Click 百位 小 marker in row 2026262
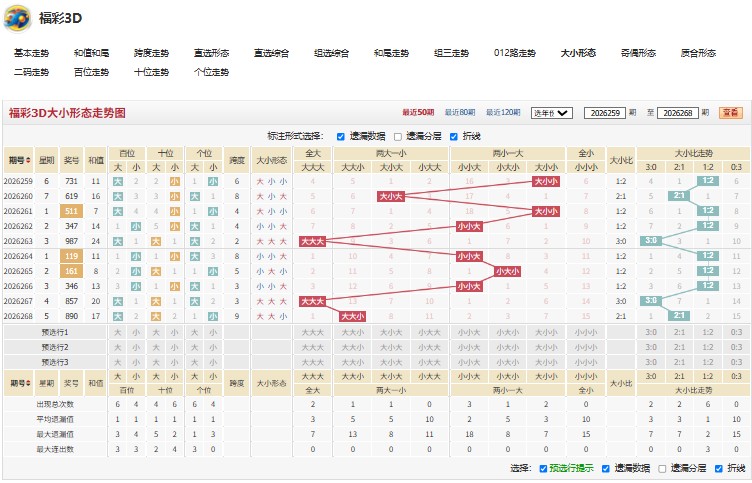Viewport: 752px width, 483px height. [136, 226]
